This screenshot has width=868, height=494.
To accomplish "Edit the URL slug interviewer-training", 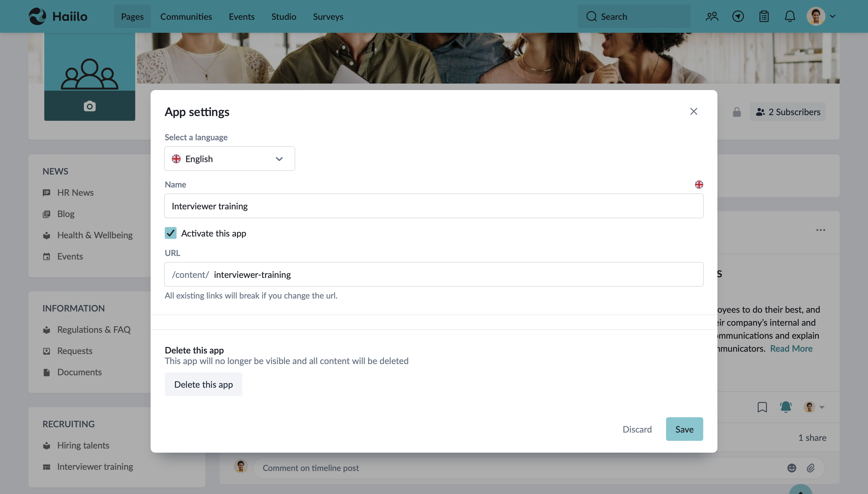I will click(252, 274).
